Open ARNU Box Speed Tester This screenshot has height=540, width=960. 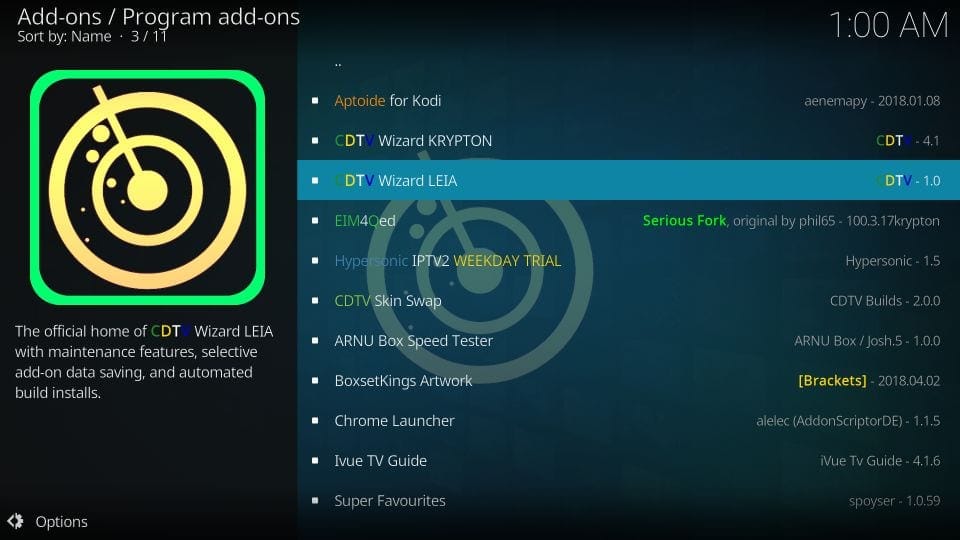pyautogui.click(x=628, y=340)
